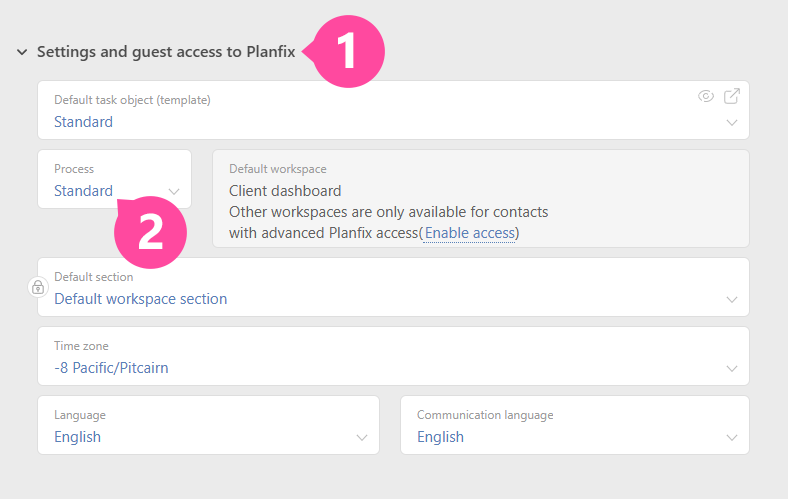This screenshot has width=788, height=499.
Task: Expand the Language dropdown chevron
Action: [x=362, y=438]
